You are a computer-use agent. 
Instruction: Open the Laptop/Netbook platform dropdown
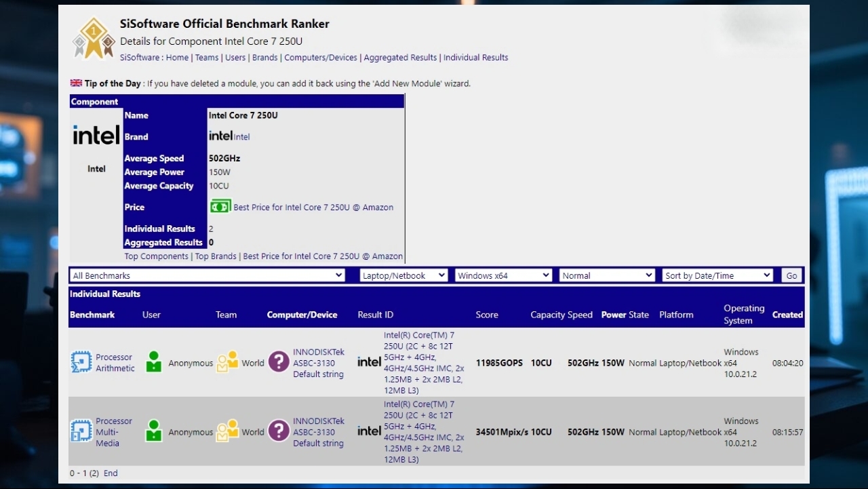(x=403, y=275)
